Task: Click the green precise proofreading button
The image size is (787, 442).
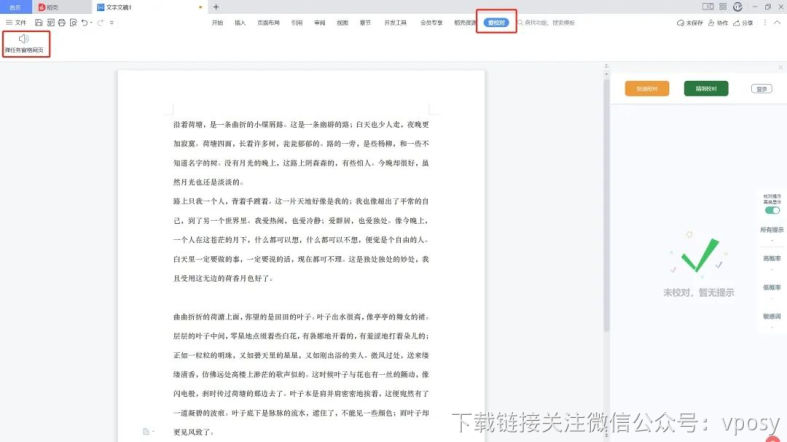Action: pos(706,88)
